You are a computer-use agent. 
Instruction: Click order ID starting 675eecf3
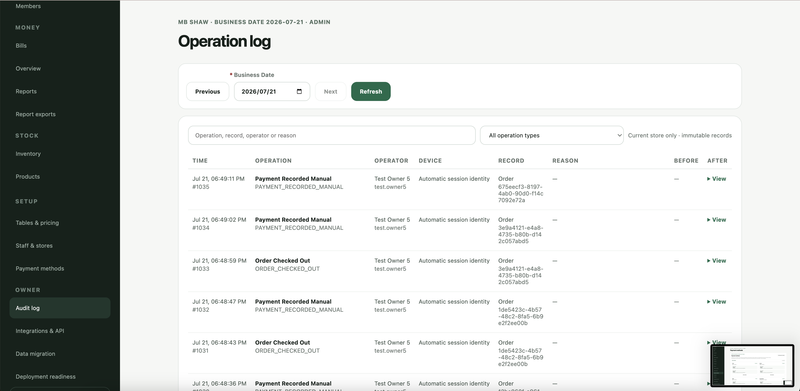520,193
